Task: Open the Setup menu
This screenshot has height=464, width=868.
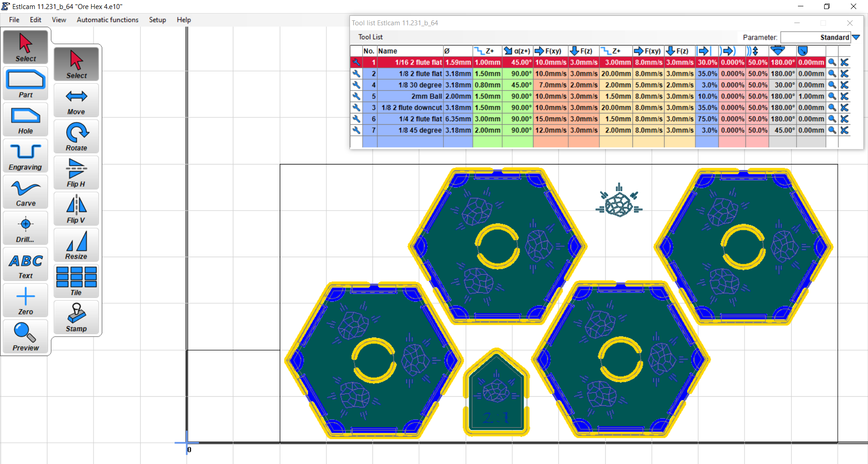Action: [x=157, y=20]
